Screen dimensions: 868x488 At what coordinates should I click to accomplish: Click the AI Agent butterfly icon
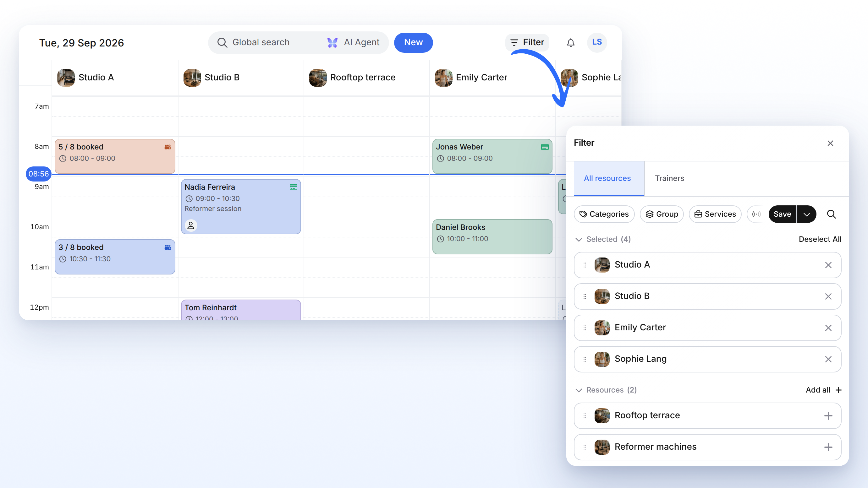coord(332,42)
